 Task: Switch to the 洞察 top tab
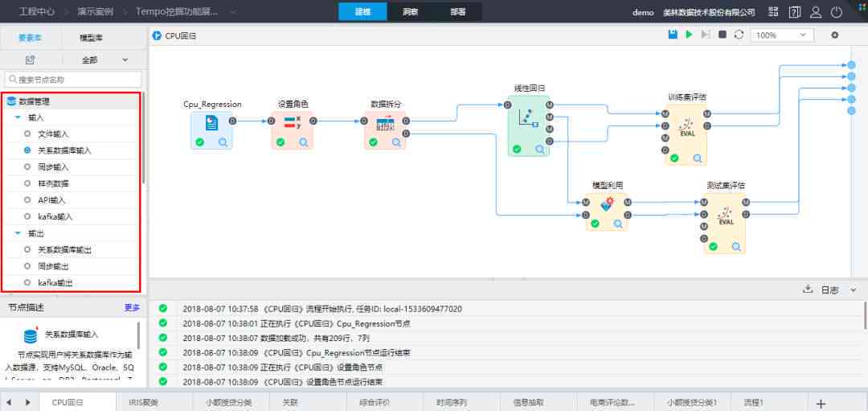coord(410,11)
